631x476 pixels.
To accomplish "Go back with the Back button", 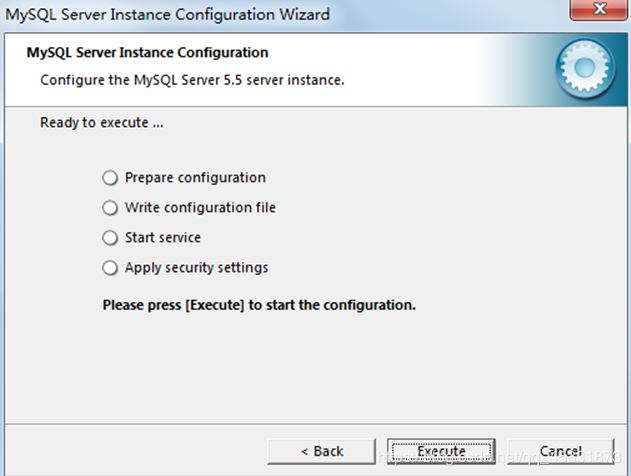I will point(322,451).
